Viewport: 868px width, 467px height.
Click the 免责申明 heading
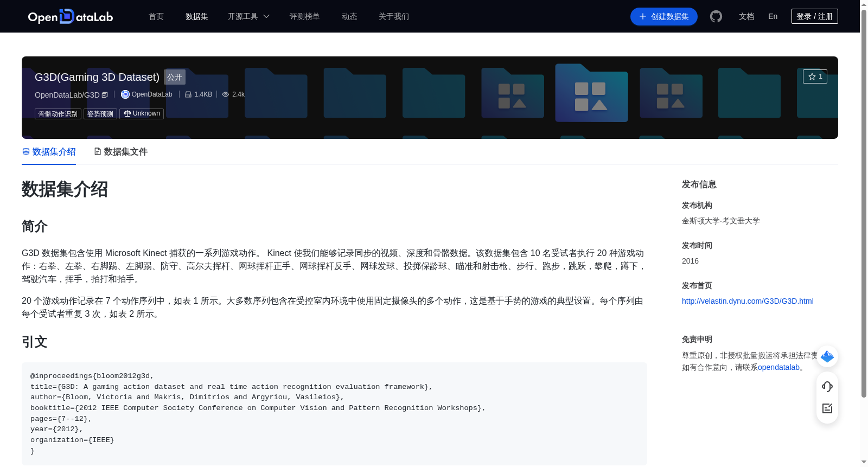coord(697,340)
